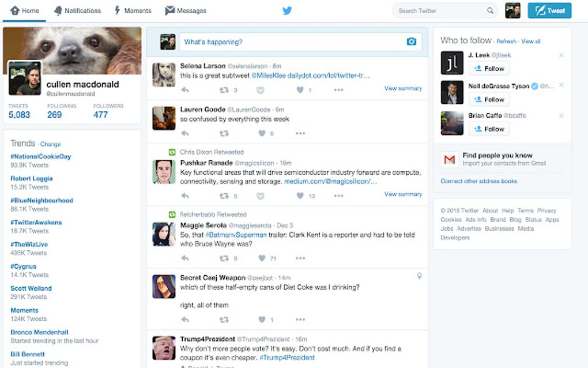The image size is (588, 368).
Task: Reply to Pushkar Ranade's tweet
Action: [185, 196]
